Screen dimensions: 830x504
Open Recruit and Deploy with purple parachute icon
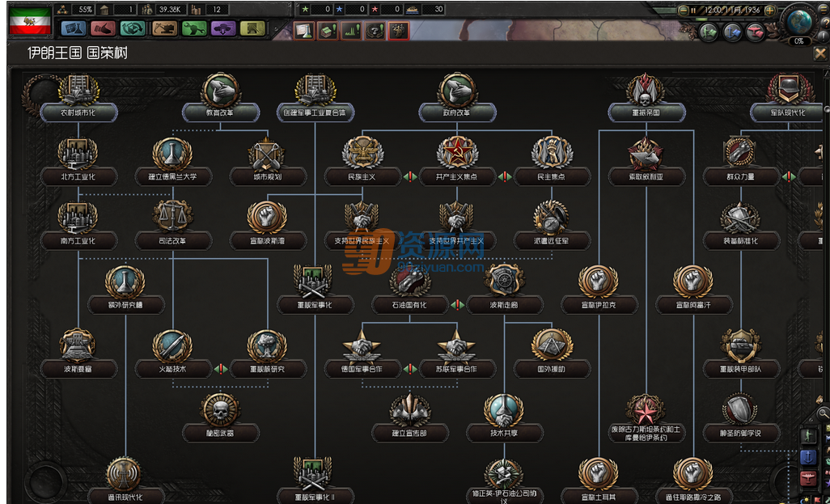[223, 28]
